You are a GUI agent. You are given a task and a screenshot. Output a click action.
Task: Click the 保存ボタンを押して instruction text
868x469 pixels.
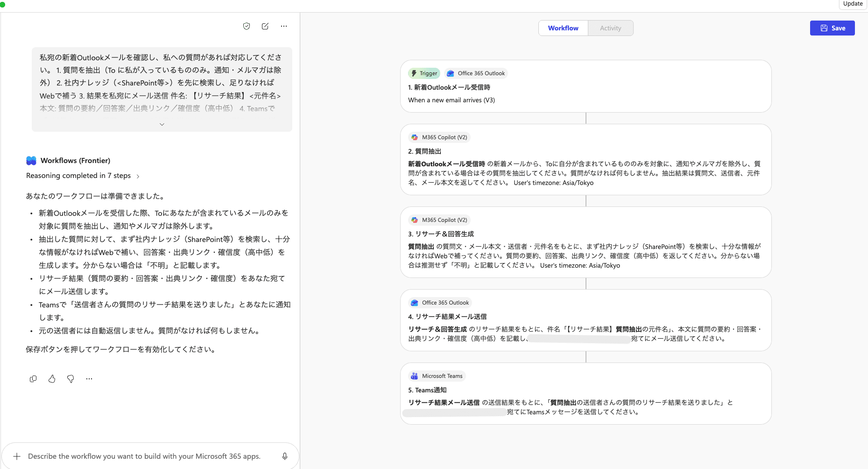121,349
